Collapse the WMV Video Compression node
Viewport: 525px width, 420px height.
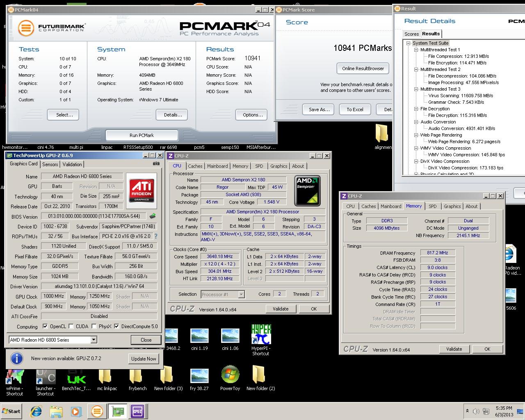(416, 148)
